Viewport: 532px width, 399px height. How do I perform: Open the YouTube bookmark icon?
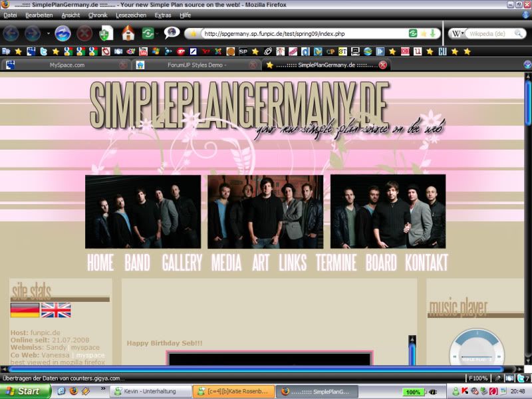[x=143, y=52]
